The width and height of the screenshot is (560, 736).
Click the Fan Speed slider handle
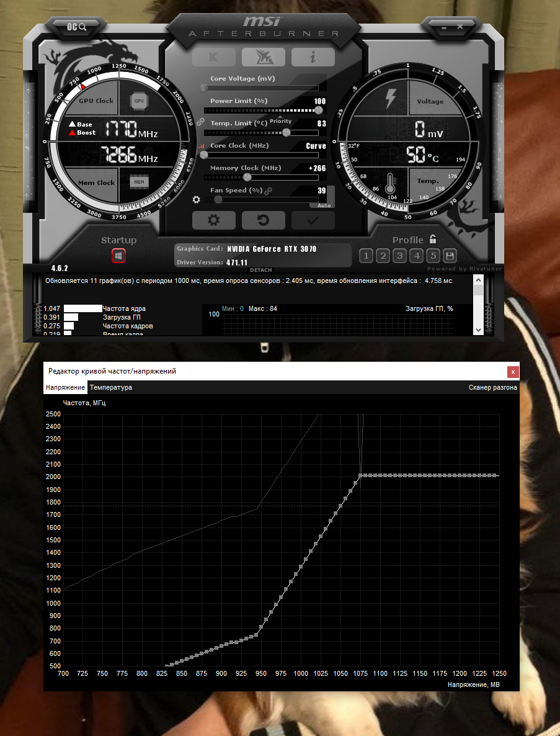(218, 199)
